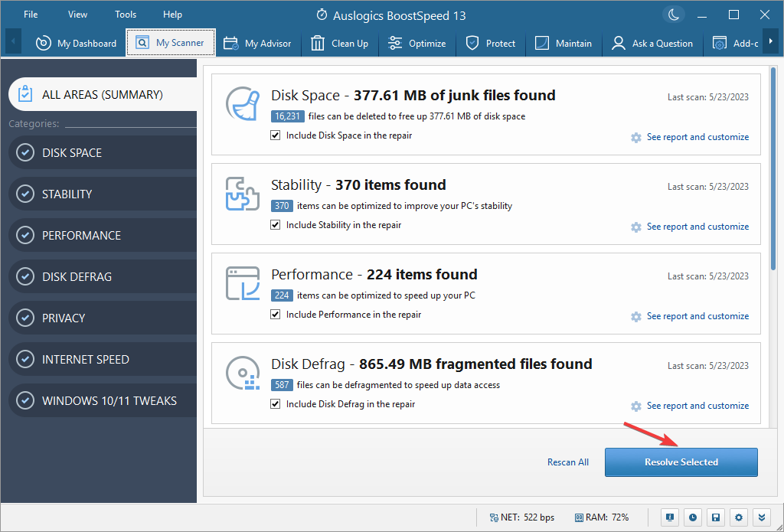Open the Maintain tab
Viewport: 784px width, 532px height.
563,43
